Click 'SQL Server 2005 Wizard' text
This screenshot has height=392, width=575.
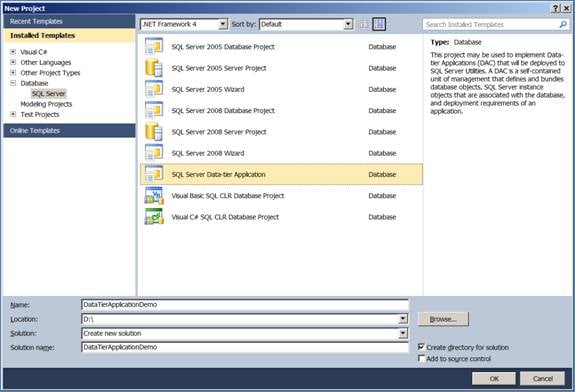(208, 89)
